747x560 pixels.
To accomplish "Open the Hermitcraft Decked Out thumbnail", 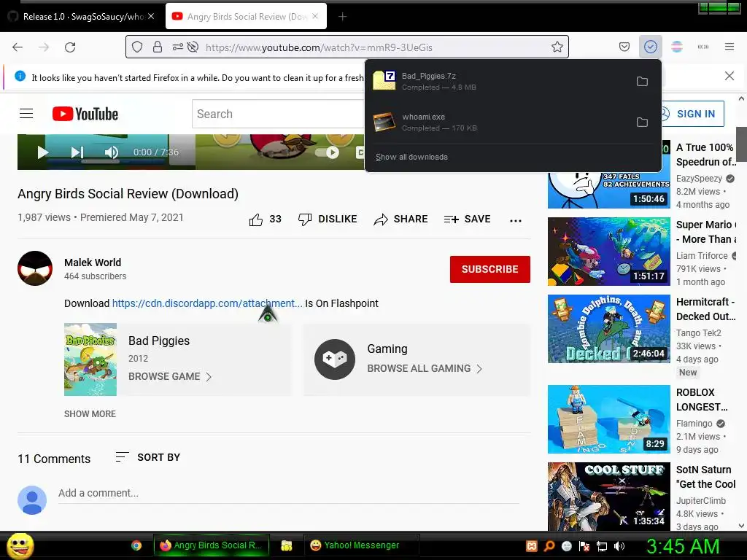I will pyautogui.click(x=609, y=329).
